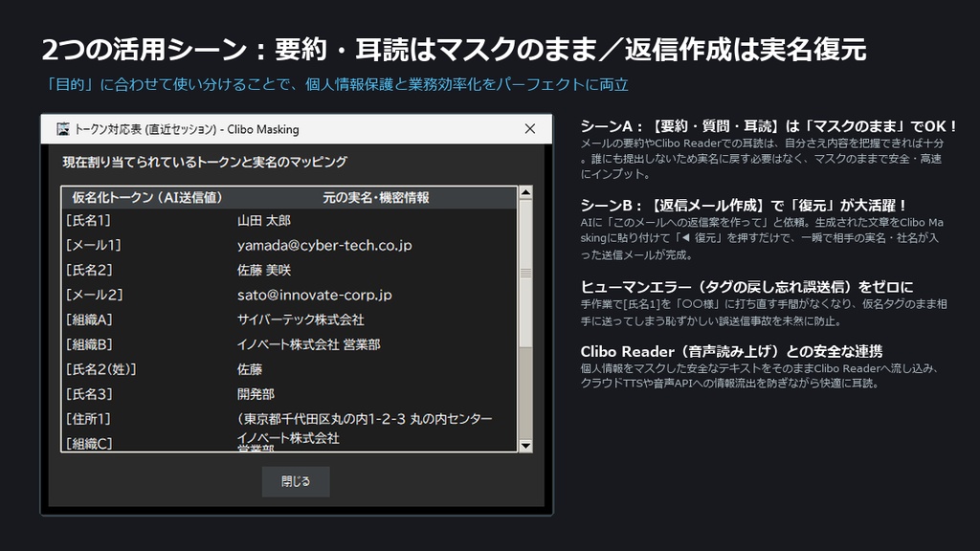The width and height of the screenshot is (980, 551).
Task: Click the 元の実名・機密情報 column header
Action: click(375, 197)
